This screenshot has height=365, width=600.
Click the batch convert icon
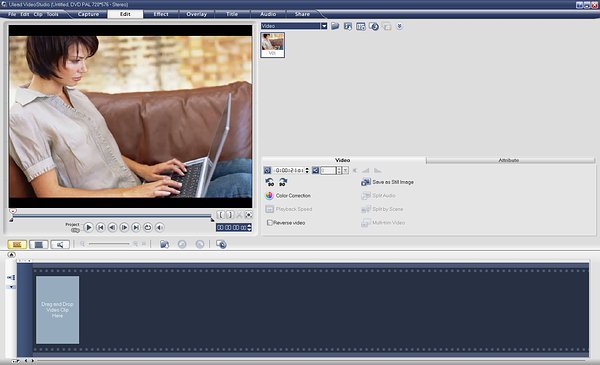(x=221, y=244)
